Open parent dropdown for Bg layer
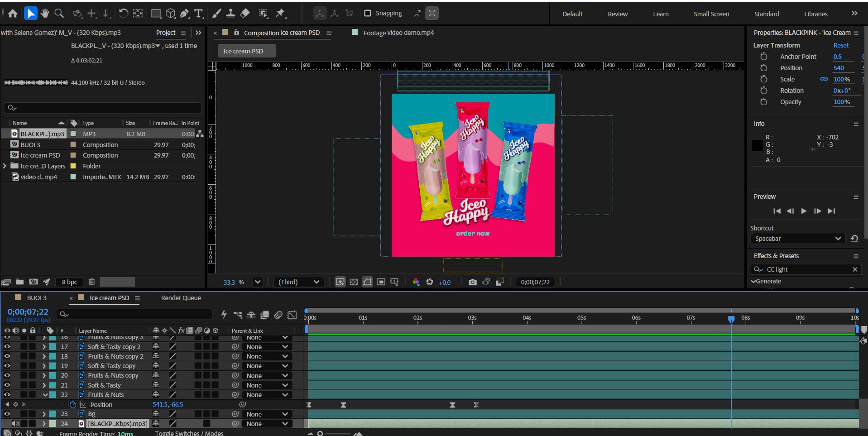Viewport: 868px width, 436px height. coord(267,414)
